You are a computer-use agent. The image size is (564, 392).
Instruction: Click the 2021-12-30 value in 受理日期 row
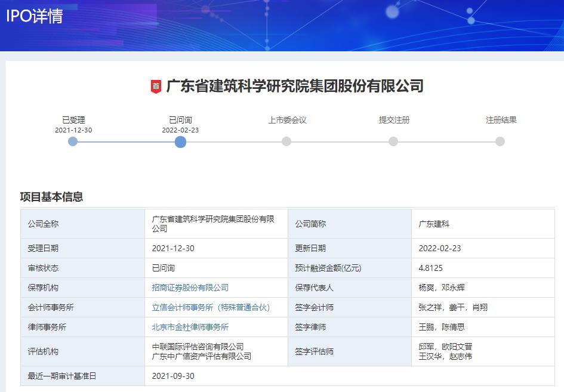pyautogui.click(x=173, y=249)
